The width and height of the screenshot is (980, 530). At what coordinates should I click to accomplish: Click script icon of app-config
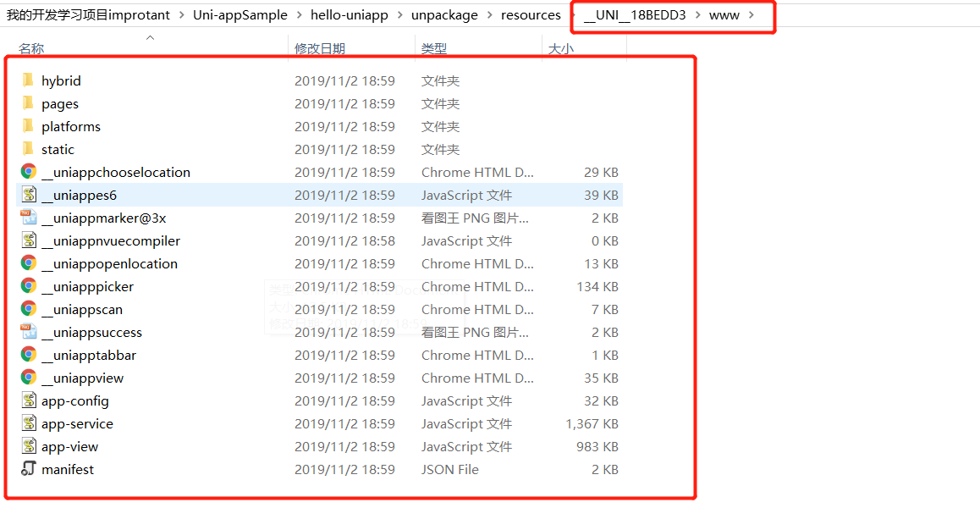pos(29,400)
